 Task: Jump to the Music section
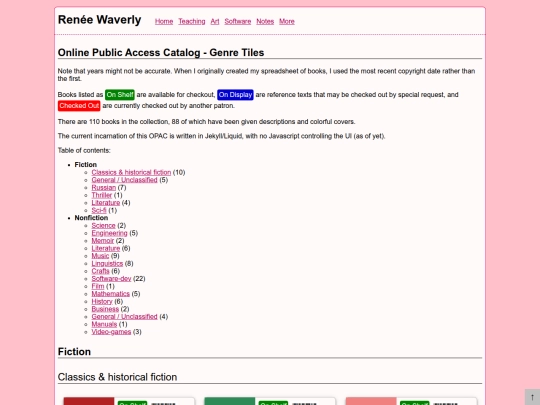(100, 256)
